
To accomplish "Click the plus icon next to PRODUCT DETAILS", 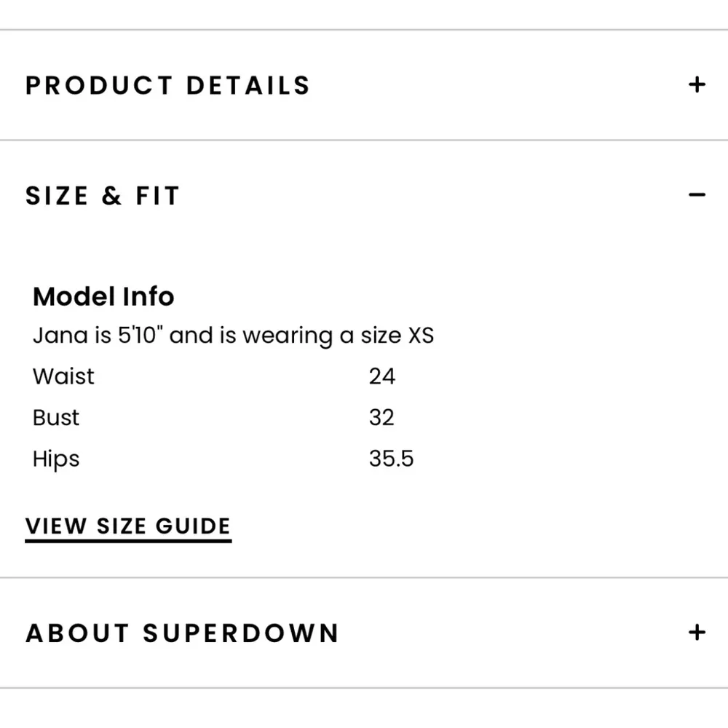I will click(x=698, y=85).
